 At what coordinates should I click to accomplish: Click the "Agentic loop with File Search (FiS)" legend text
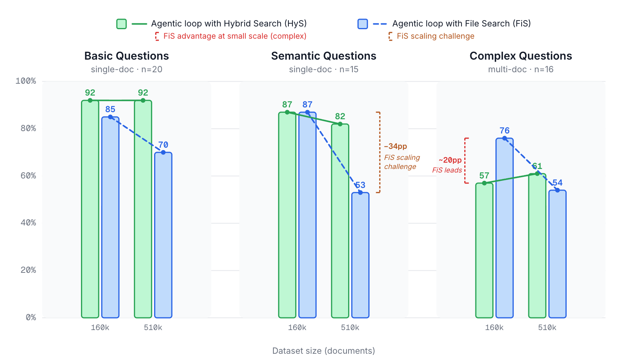[x=461, y=24]
